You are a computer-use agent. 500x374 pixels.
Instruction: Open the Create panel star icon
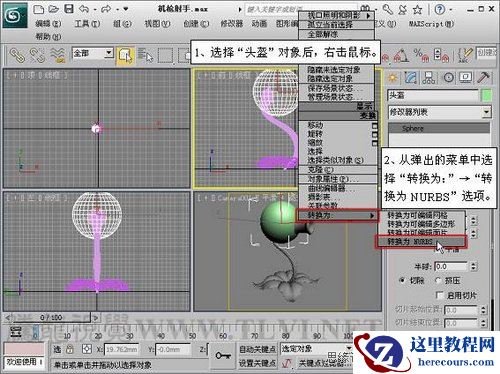(x=393, y=78)
